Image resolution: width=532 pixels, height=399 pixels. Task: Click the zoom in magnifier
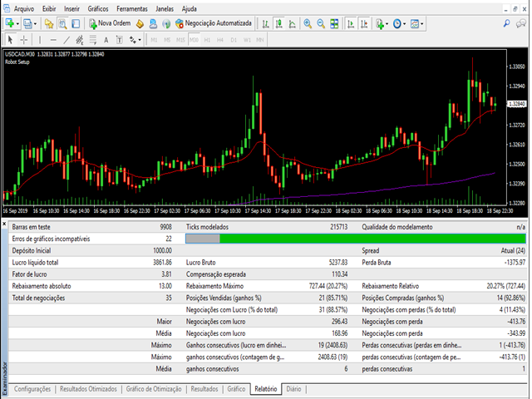pos(308,23)
